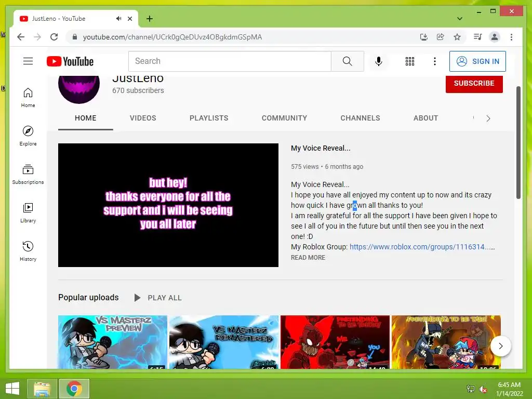Open the Pretending to be Tabi thumbnail
The height and width of the screenshot is (399, 532).
446,342
